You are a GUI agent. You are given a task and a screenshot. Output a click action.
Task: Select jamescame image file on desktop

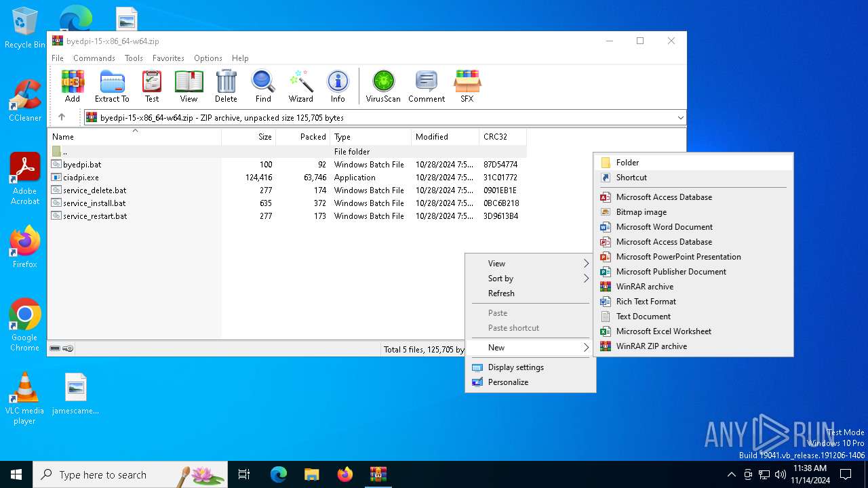coord(76,393)
